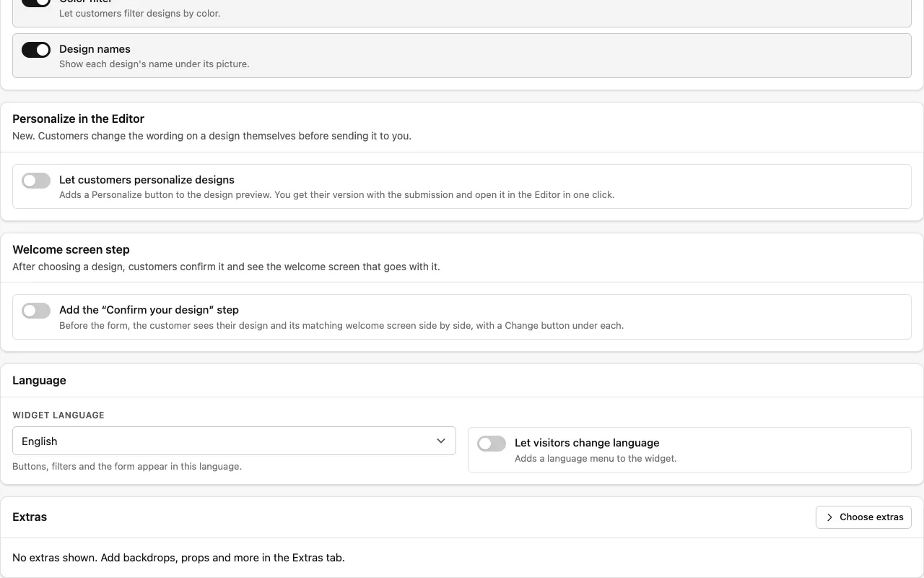Image resolution: width=924 pixels, height=578 pixels.
Task: Enable the "Confirm your design" step toggle
Action: point(36,311)
